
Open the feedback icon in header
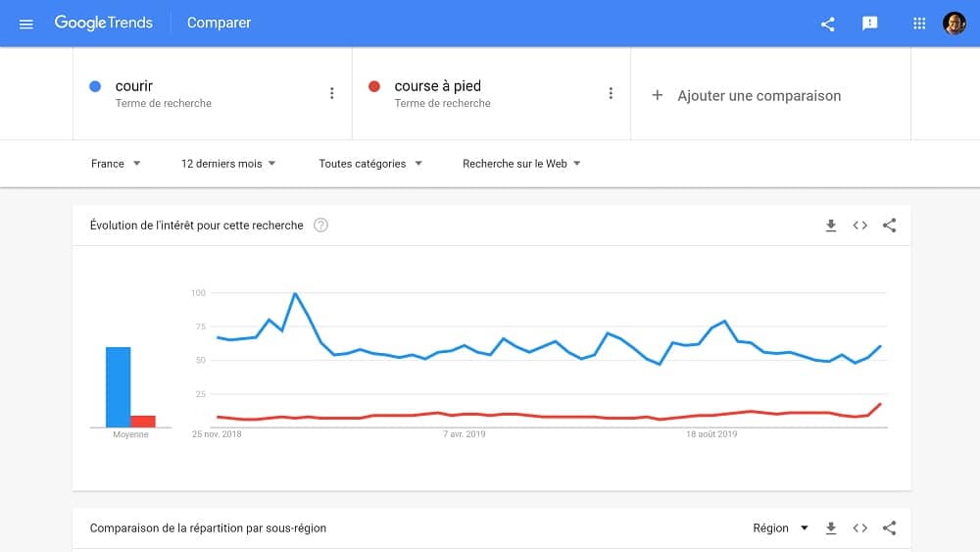pyautogui.click(x=870, y=24)
